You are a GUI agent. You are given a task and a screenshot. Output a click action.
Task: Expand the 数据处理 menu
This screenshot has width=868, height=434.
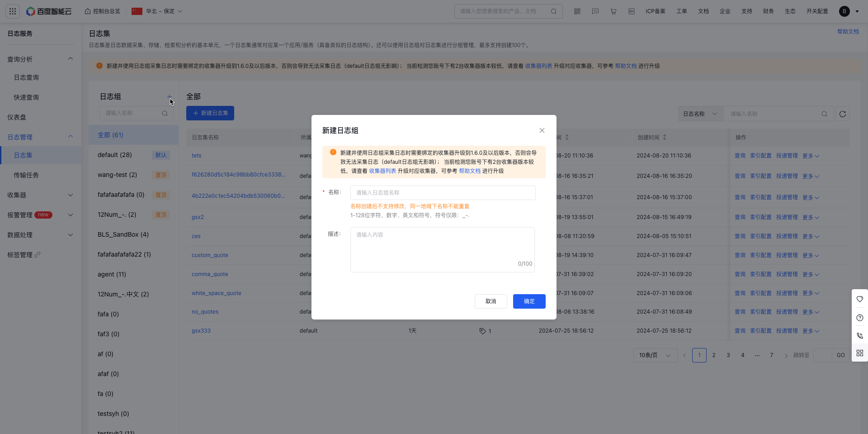coord(71,235)
